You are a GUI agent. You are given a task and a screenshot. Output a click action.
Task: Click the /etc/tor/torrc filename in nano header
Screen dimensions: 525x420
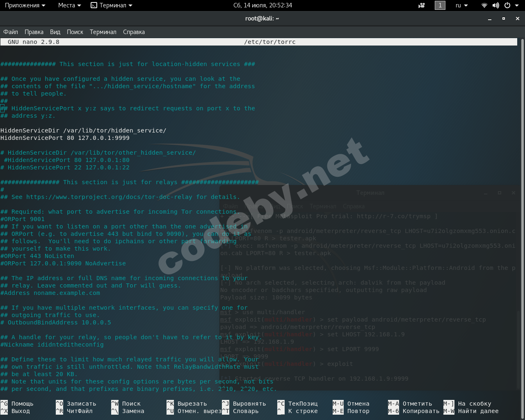pos(270,42)
